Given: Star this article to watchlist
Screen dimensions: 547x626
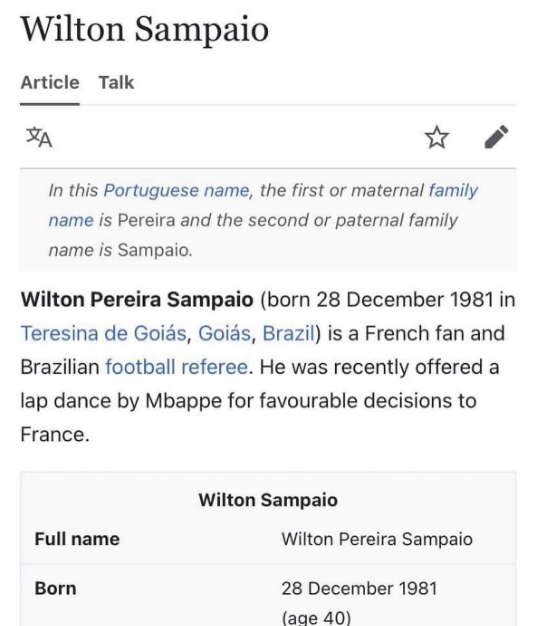Looking at the screenshot, I should [436, 137].
